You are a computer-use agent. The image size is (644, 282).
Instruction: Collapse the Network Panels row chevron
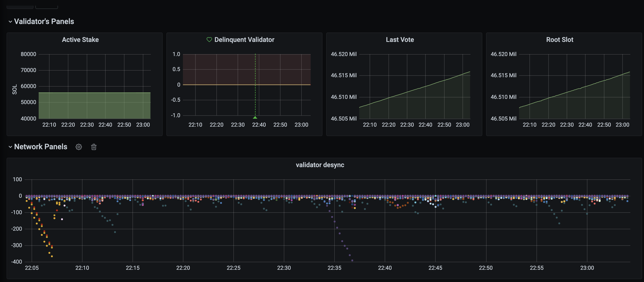tap(10, 147)
